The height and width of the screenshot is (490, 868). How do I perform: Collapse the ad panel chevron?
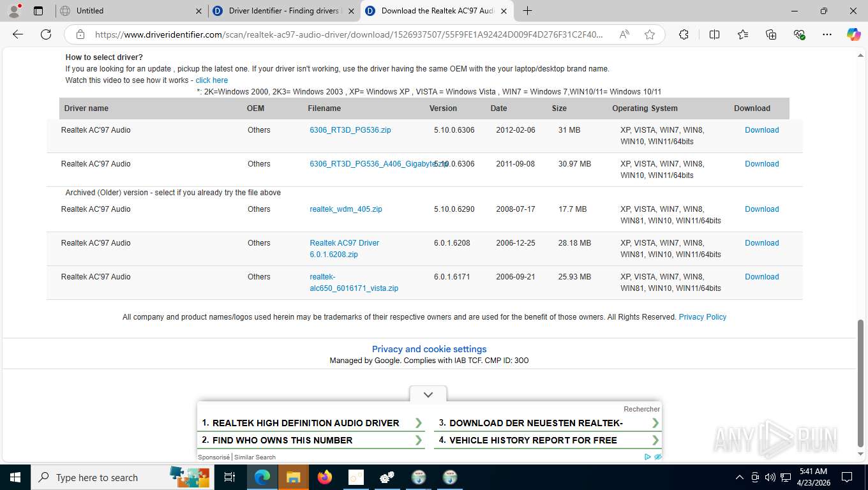(428, 394)
